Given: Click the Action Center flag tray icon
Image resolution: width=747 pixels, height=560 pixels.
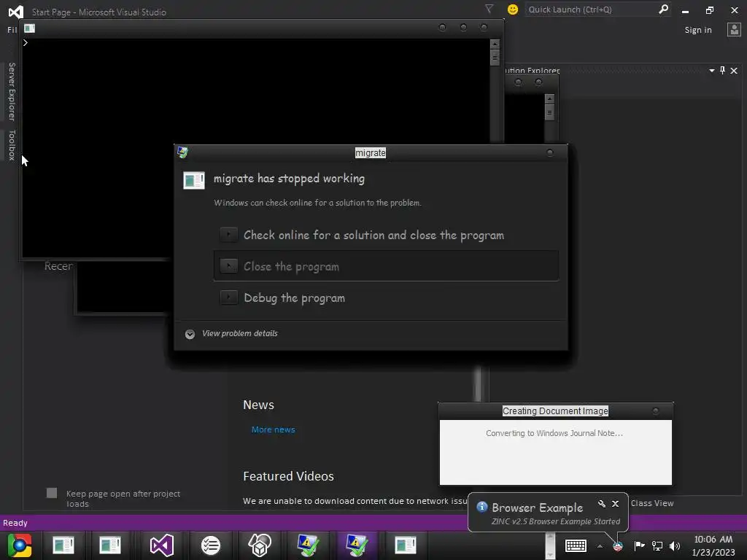Looking at the screenshot, I should (639, 545).
